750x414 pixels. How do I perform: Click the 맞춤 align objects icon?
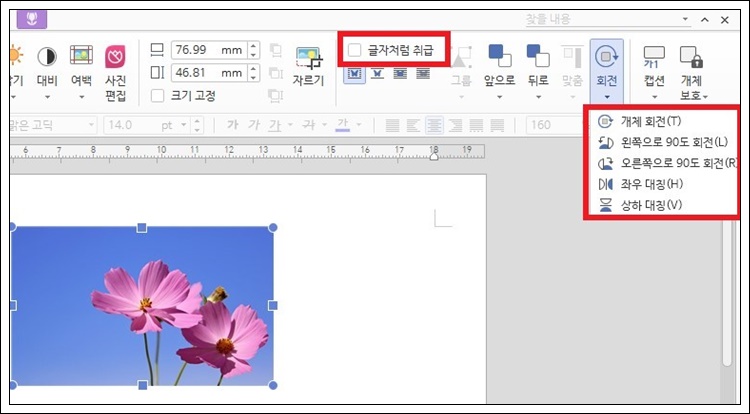point(572,57)
